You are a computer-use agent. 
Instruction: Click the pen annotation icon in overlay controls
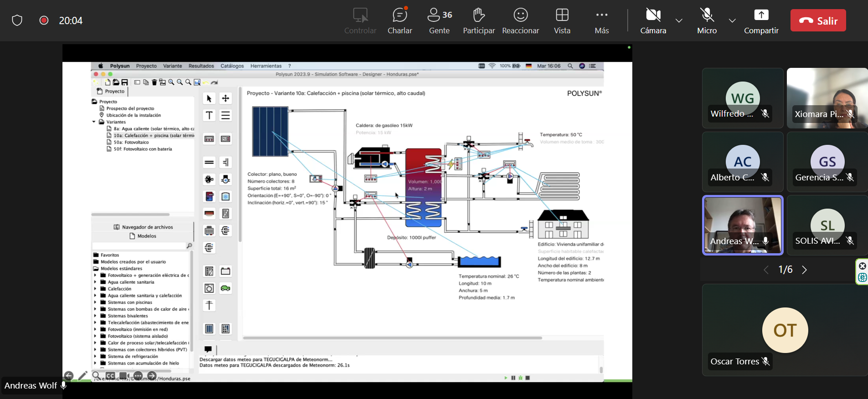pyautogui.click(x=83, y=376)
